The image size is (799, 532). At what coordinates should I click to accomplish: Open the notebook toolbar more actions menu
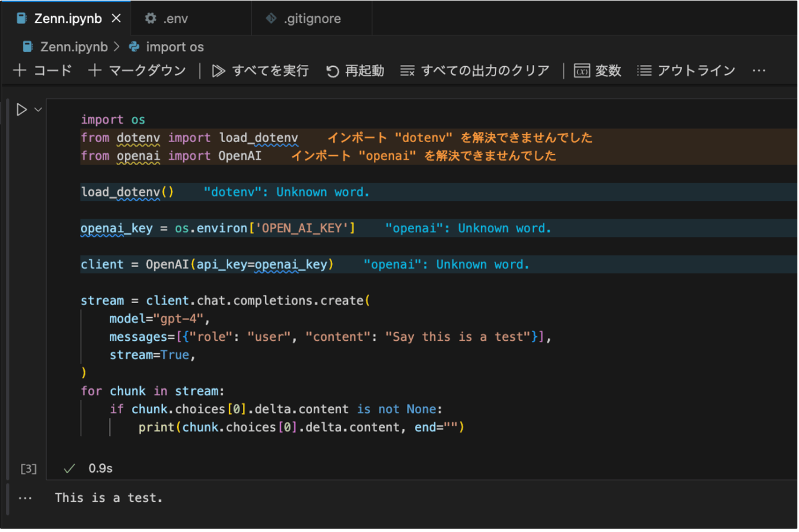(x=758, y=70)
